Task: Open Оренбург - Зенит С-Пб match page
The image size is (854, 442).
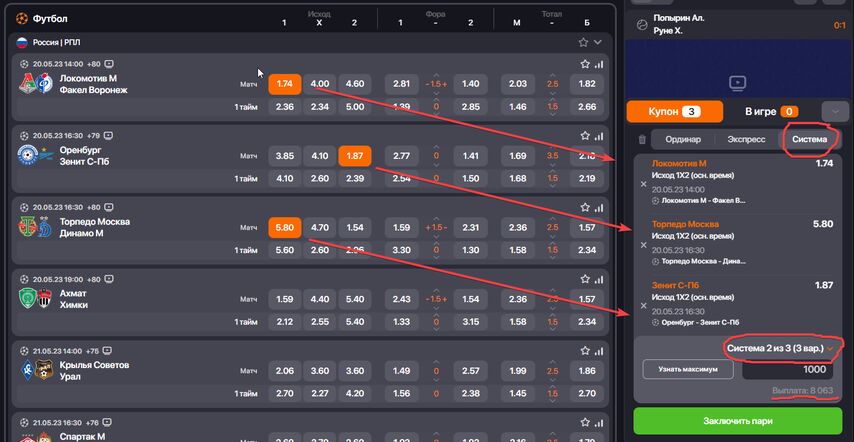Action: (84, 156)
